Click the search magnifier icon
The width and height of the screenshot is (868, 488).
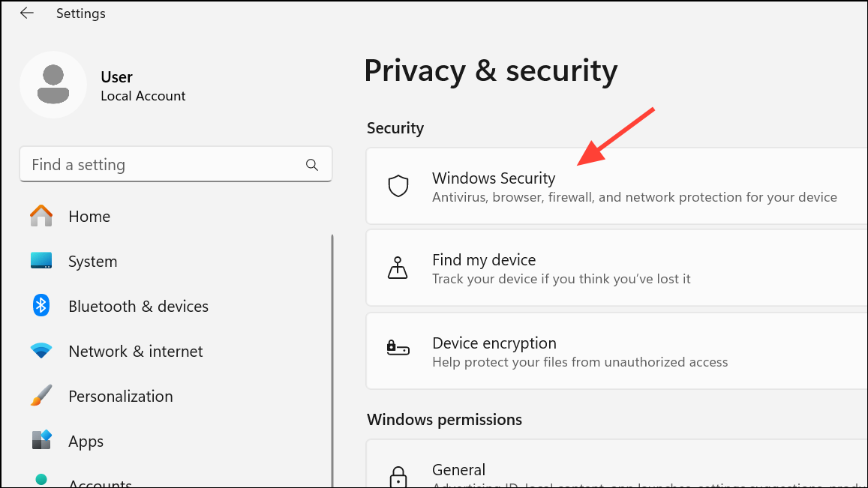[312, 165]
